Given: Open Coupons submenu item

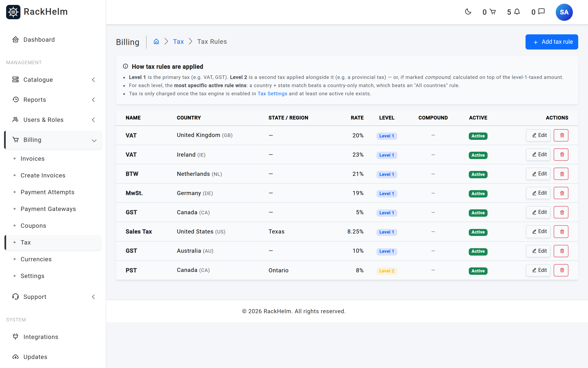Looking at the screenshot, I should (53, 226).
